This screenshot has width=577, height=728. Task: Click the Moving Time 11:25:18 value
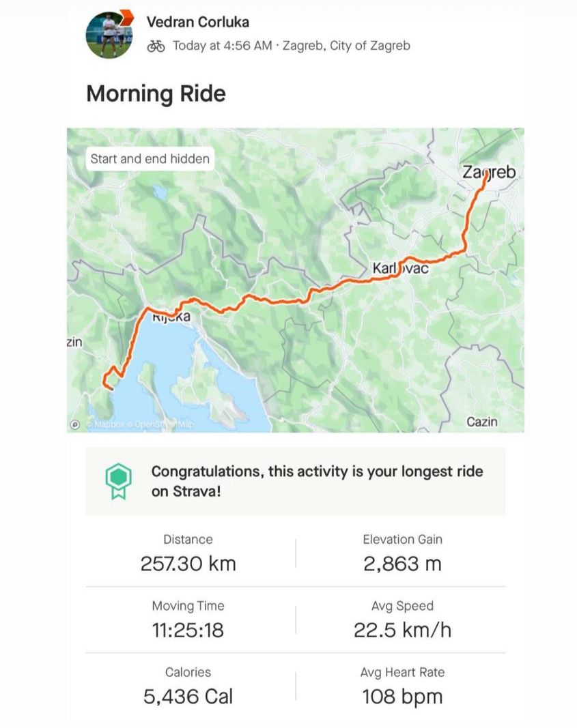188,630
